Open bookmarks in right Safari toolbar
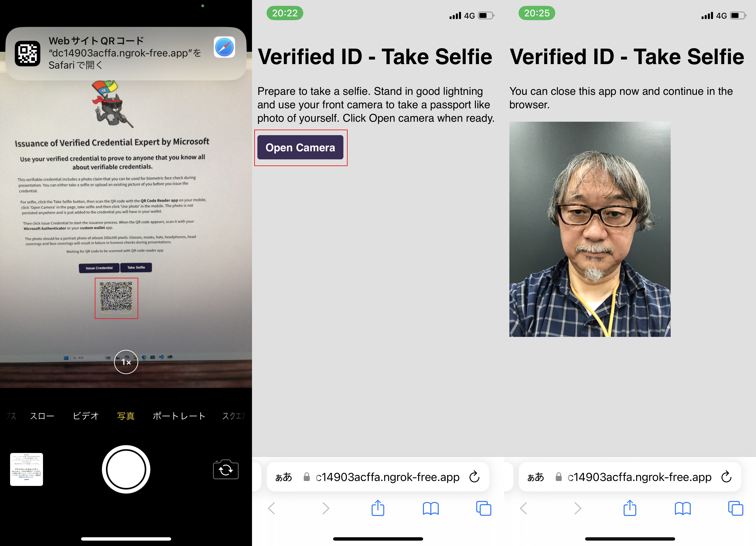Viewport: 756px width, 546px height. coord(682,509)
